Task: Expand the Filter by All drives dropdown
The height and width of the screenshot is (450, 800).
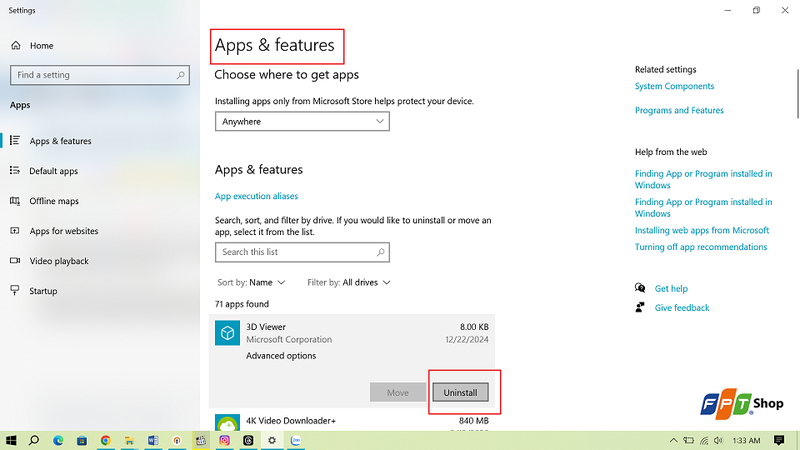Action: (348, 282)
